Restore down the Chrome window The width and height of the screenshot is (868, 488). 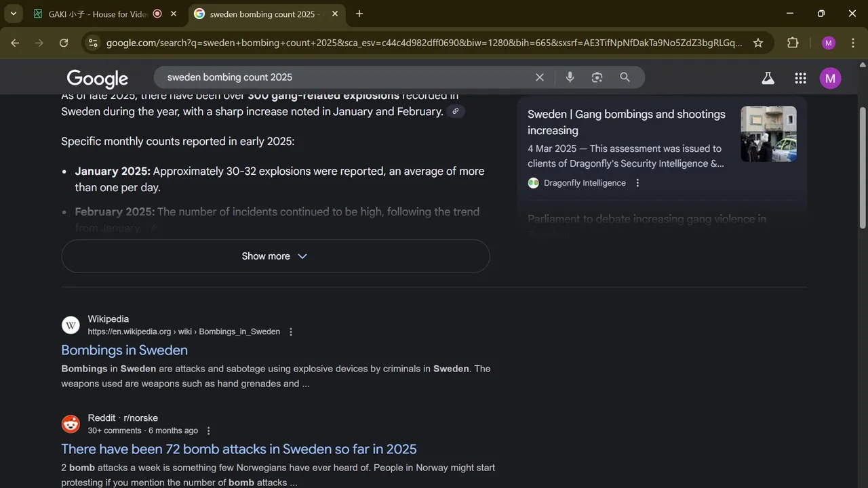[x=821, y=14]
